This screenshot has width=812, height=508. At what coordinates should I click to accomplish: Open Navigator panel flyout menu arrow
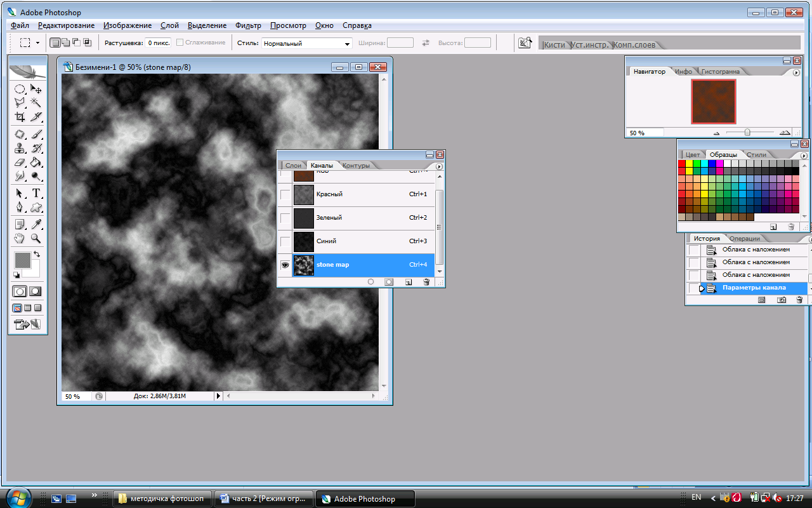coord(796,72)
